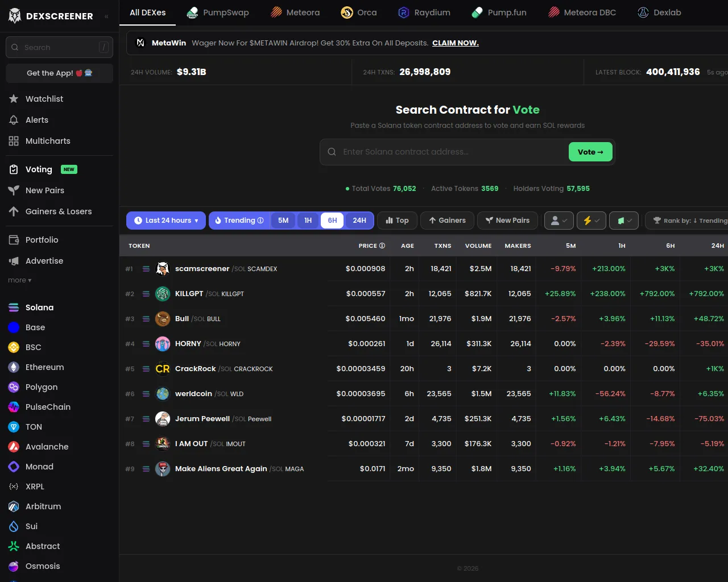The height and width of the screenshot is (582, 728).
Task: Open Multicharts grid icon
Action: [x=14, y=141]
